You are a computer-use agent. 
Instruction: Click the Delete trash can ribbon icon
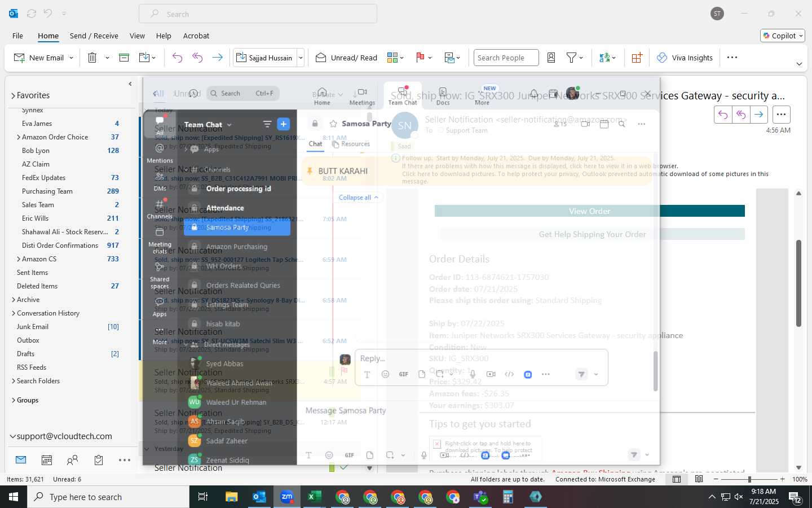[92, 58]
